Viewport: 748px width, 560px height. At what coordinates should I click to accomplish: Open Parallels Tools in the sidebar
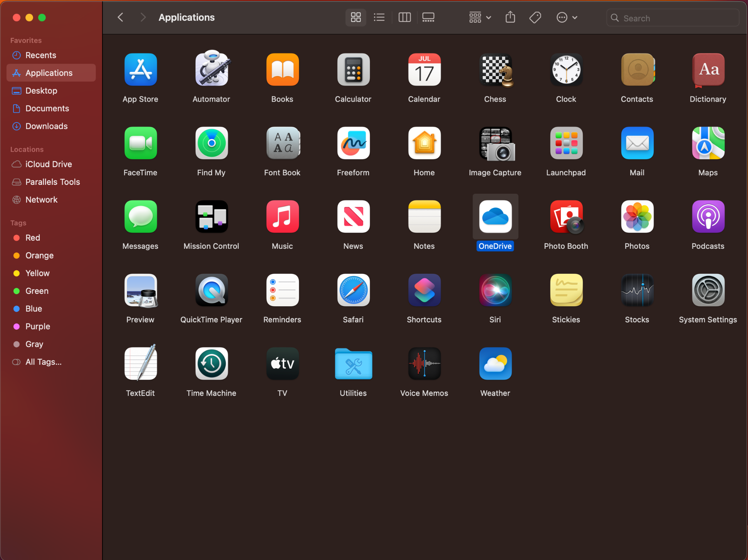click(x=53, y=182)
